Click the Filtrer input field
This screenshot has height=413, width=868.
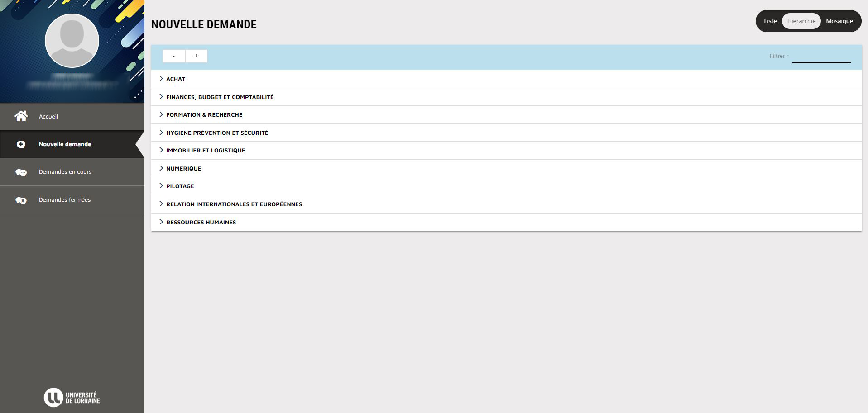(x=820, y=57)
